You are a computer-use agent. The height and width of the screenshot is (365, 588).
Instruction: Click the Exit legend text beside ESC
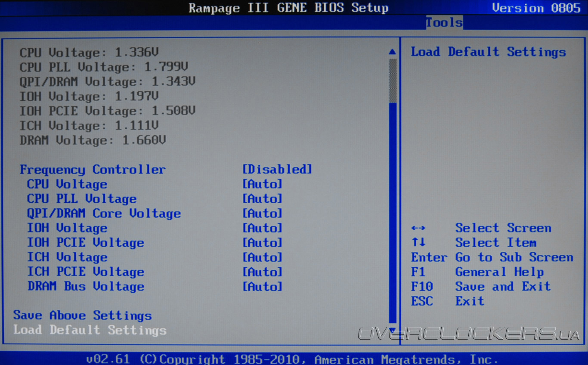[x=470, y=301]
